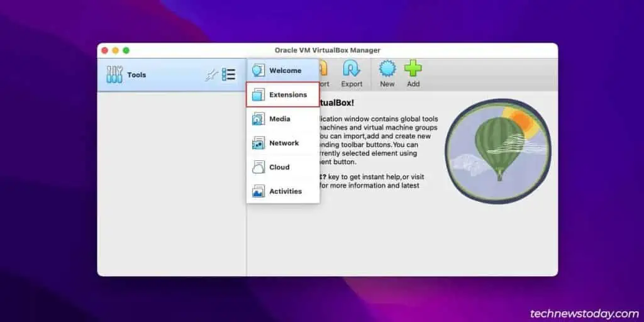Click the green zoom window button
The width and height of the screenshot is (644, 322).
tap(126, 50)
